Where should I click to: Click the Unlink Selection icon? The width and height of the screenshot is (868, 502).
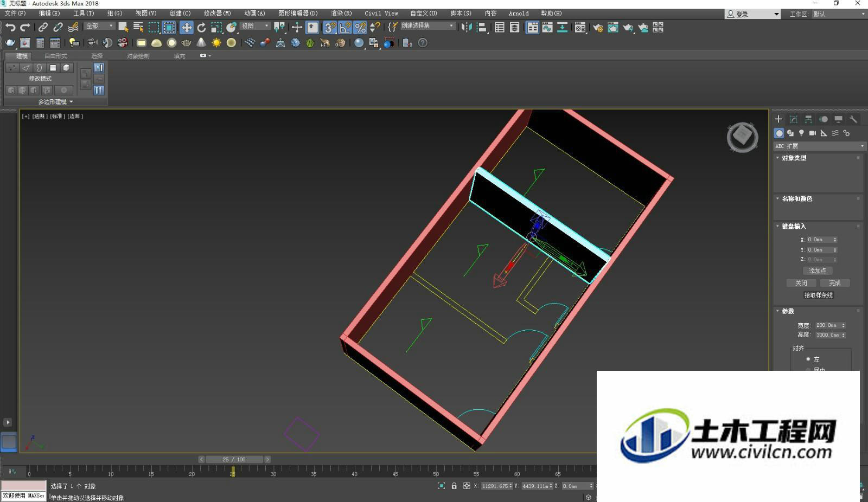coord(58,27)
